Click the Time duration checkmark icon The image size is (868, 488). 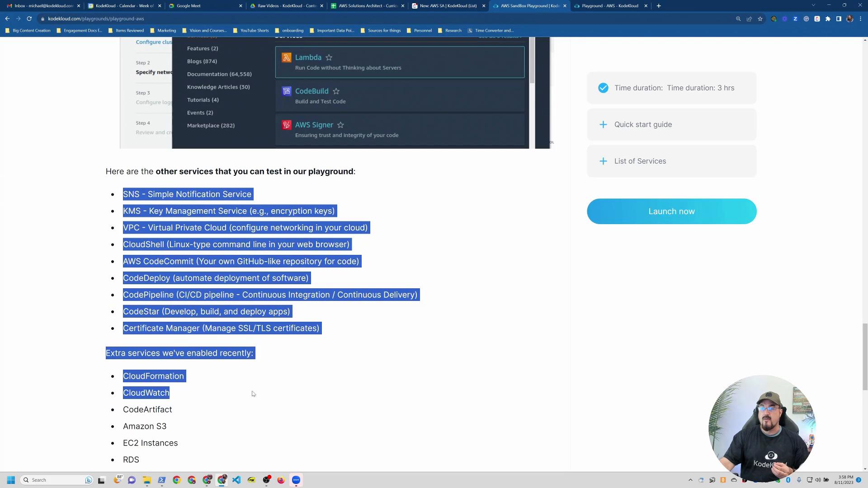point(603,88)
